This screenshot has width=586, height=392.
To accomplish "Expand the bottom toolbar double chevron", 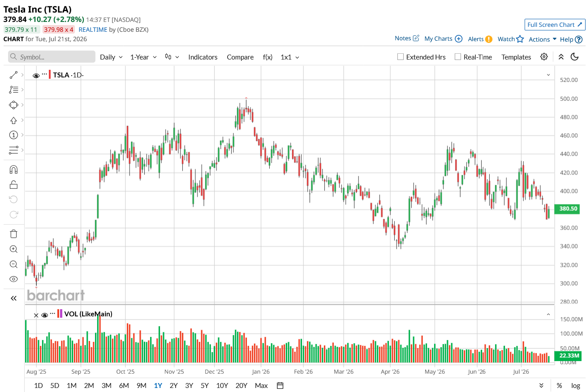I will pos(541,385).
